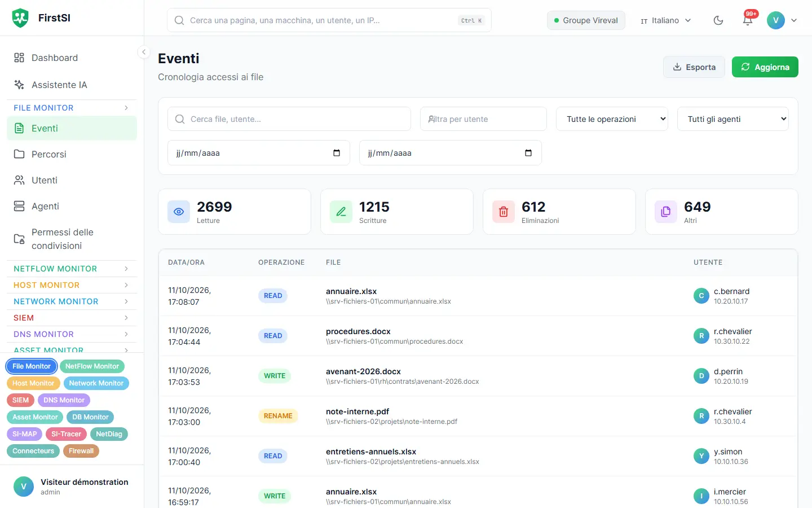Click file entretiens-annuels.xlsx
The image size is (812, 508).
371,452
